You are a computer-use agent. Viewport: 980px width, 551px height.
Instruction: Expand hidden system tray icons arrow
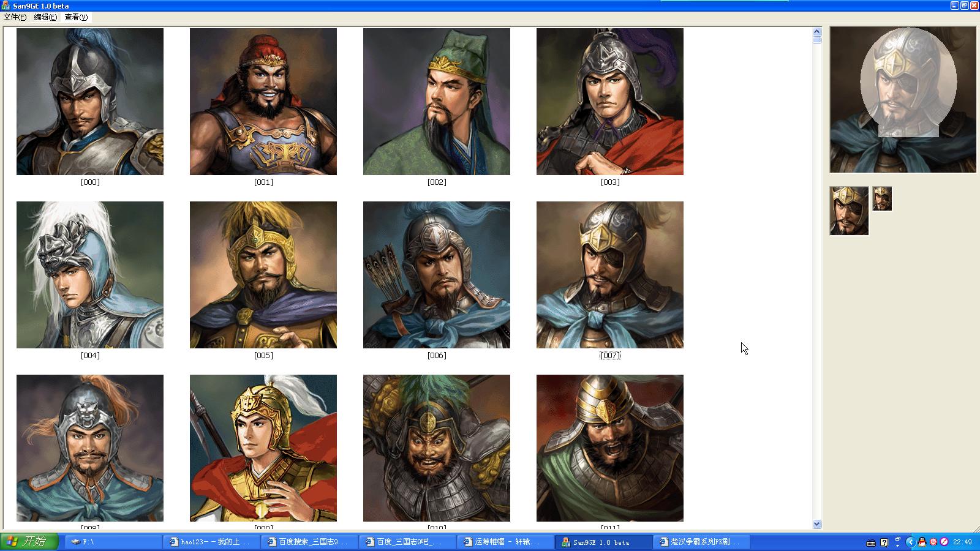click(910, 542)
